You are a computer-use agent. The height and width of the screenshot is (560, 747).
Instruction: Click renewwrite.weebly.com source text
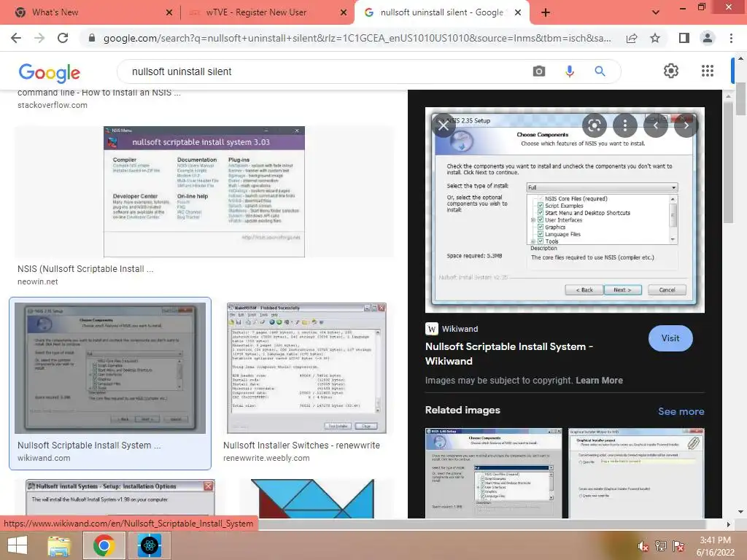pyautogui.click(x=266, y=458)
